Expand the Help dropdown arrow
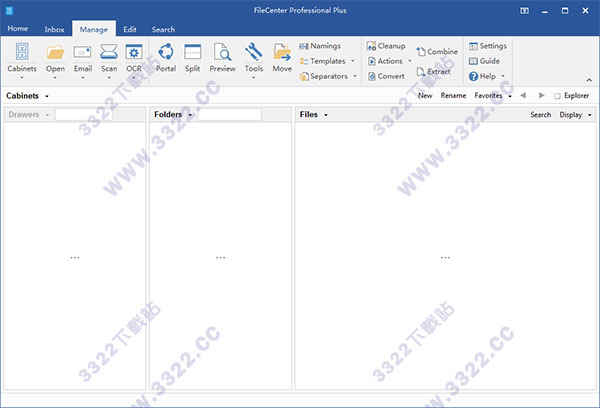600x408 pixels. coord(503,76)
